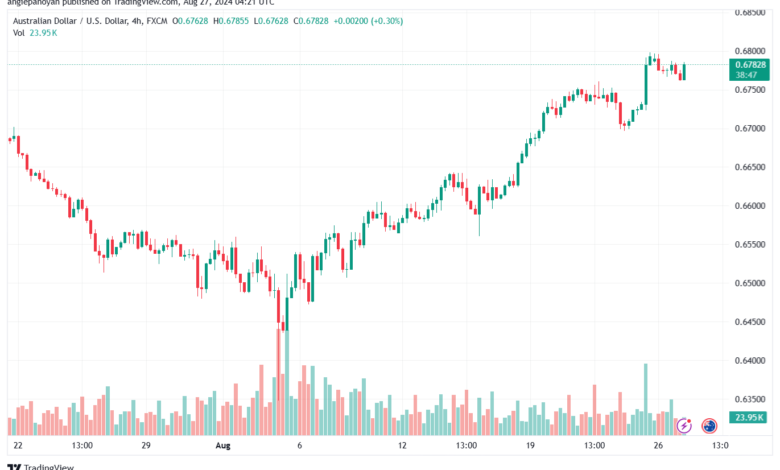Click the 22 date marker on time axis
Image resolution: width=780 pixels, height=470 pixels.
[x=18, y=445]
